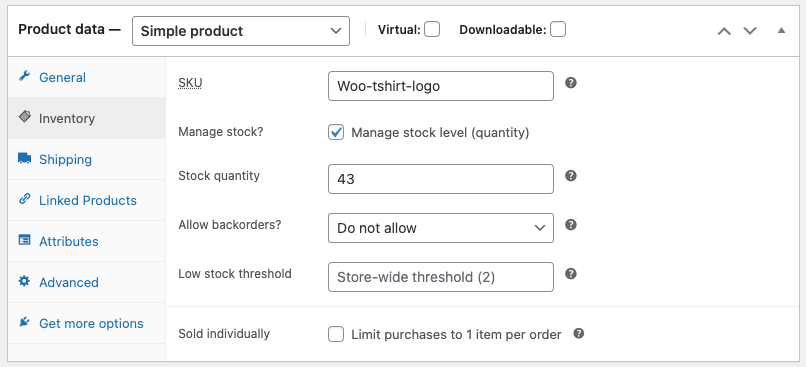Image resolution: width=806 pixels, height=367 pixels.
Task: Click the Allow backorders? label
Action: coord(230,225)
